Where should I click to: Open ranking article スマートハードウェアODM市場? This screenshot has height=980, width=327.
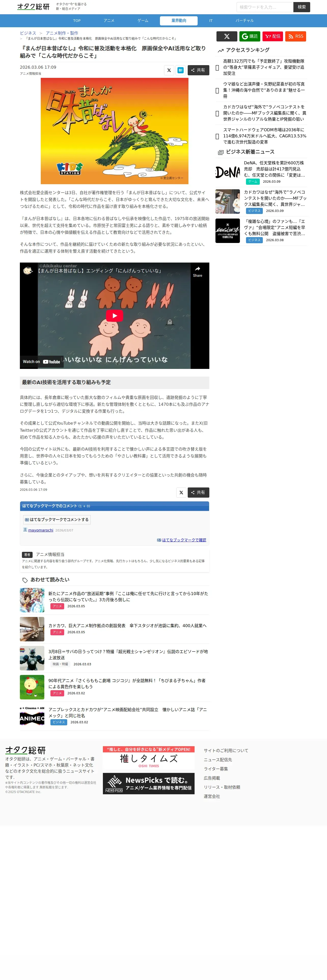pyautogui.click(x=265, y=136)
